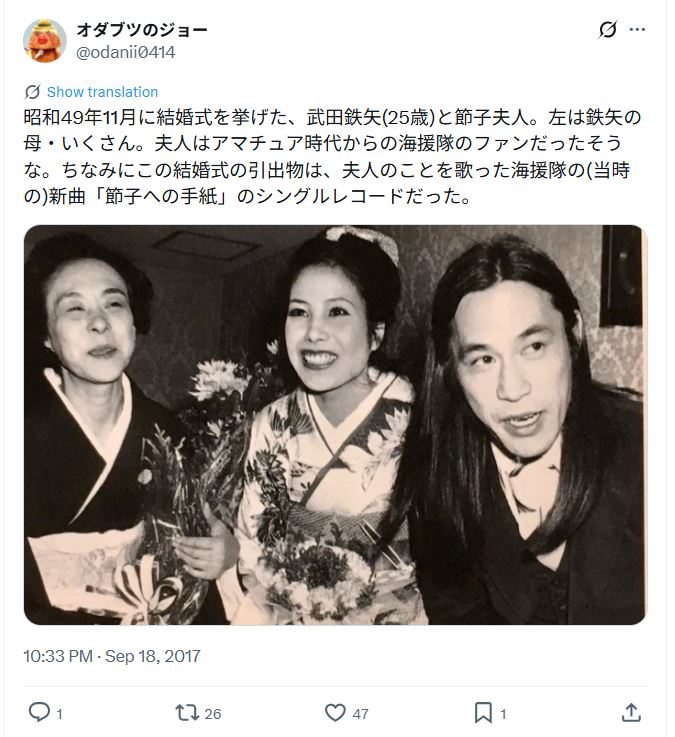The width and height of the screenshot is (675, 737).
Task: Open the reply comment icon
Action: (39, 712)
